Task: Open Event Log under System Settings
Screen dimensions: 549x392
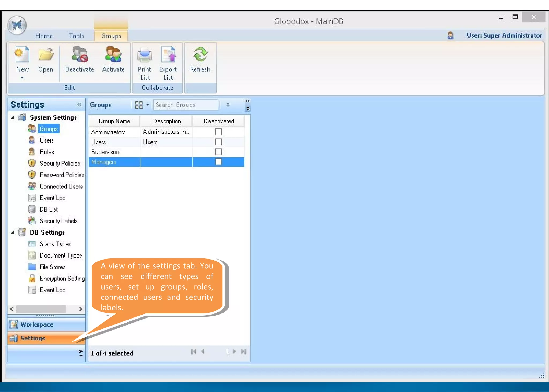Action: click(x=53, y=198)
